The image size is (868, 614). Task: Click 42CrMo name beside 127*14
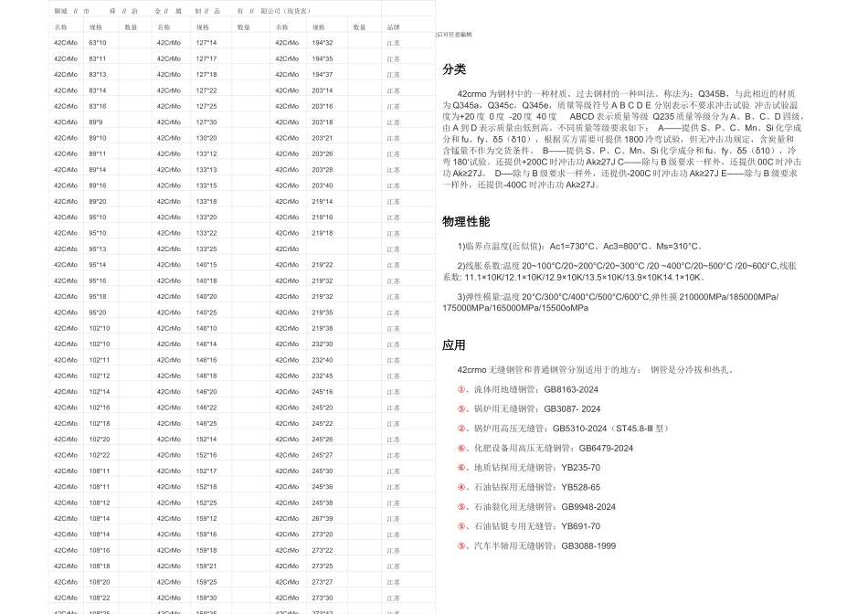pos(169,43)
